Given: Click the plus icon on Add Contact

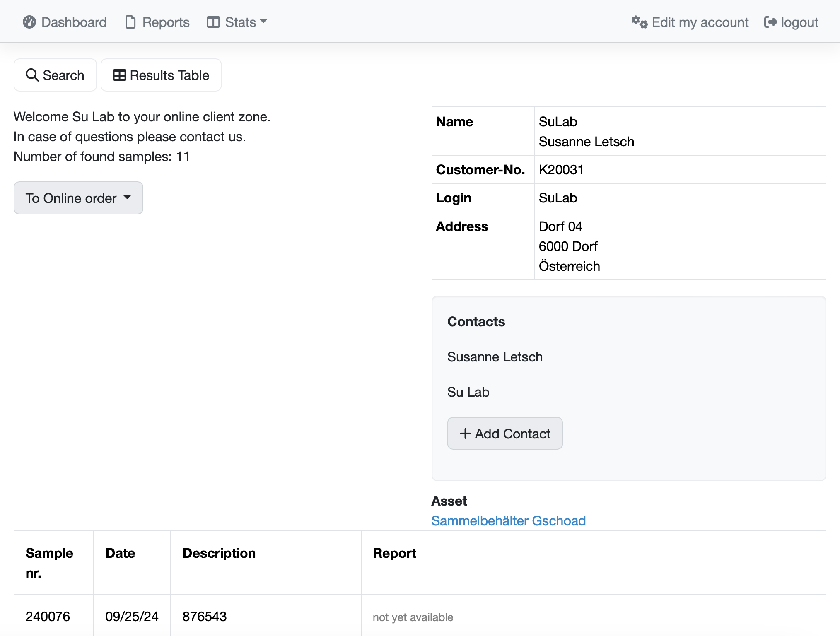Looking at the screenshot, I should [465, 434].
